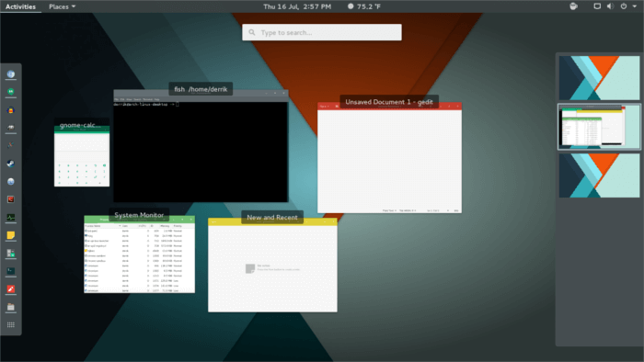The image size is (644, 362).
Task: Open the Chromium browser from the dock
Action: pyautogui.click(x=11, y=74)
